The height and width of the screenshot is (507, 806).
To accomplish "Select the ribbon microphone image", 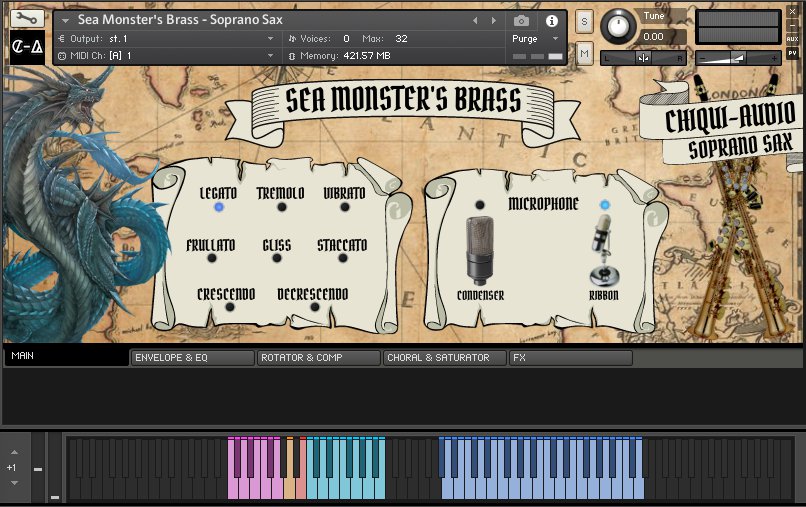I will (602, 254).
